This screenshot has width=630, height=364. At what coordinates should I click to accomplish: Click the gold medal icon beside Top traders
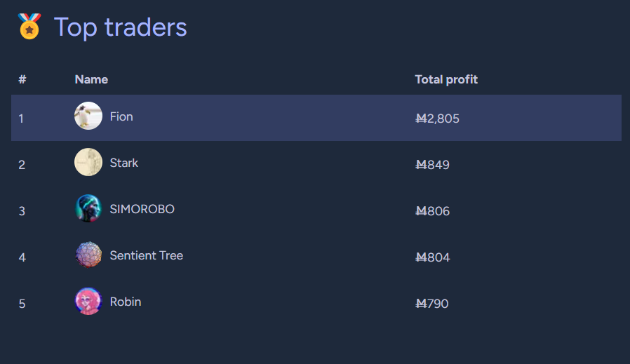[x=29, y=27]
